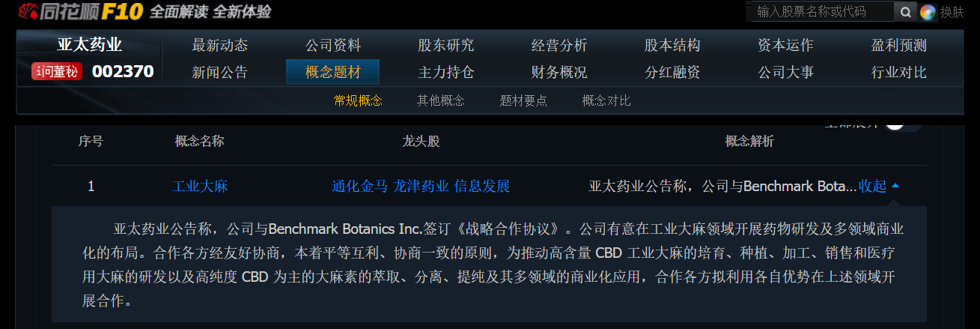980x329 pixels.
Task: Open the 题材要点 sub-tab
Action: (523, 100)
